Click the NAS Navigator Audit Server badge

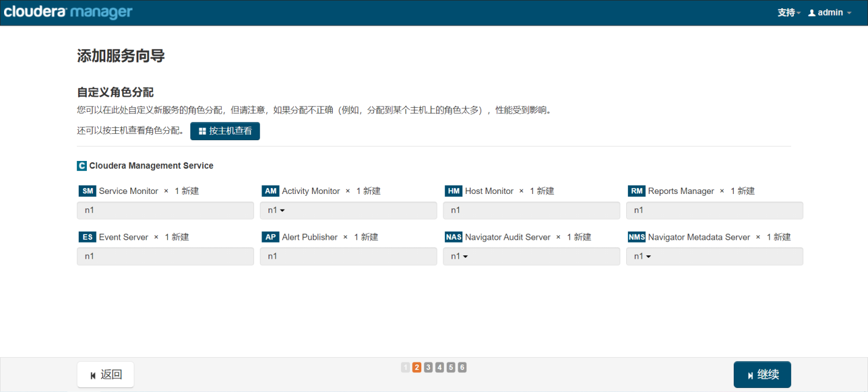(x=454, y=237)
